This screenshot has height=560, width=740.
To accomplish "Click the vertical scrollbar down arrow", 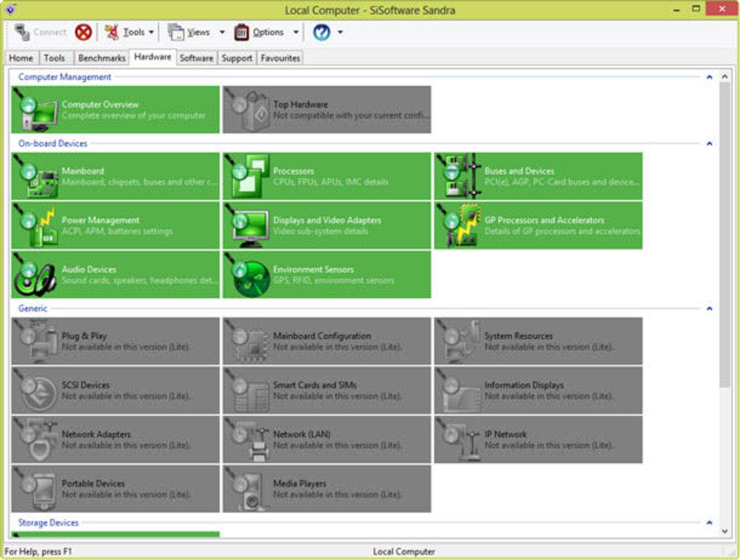I will pyautogui.click(x=725, y=531).
